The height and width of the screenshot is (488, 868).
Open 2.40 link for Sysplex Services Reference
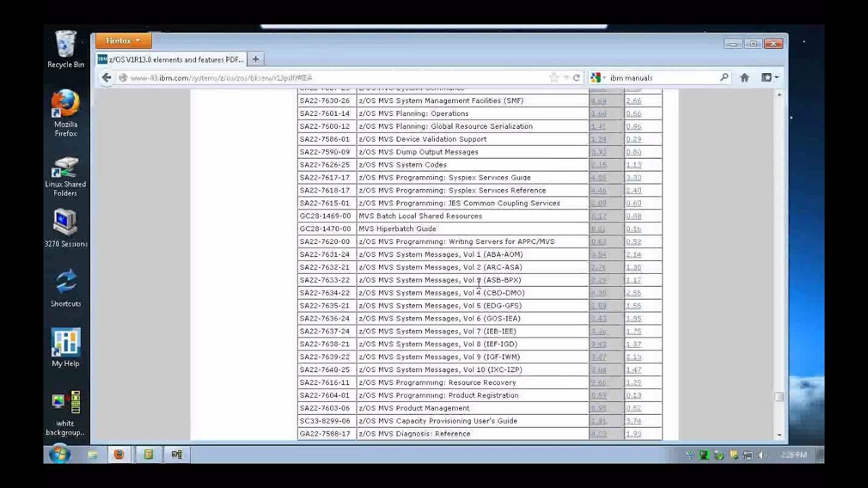tap(633, 190)
